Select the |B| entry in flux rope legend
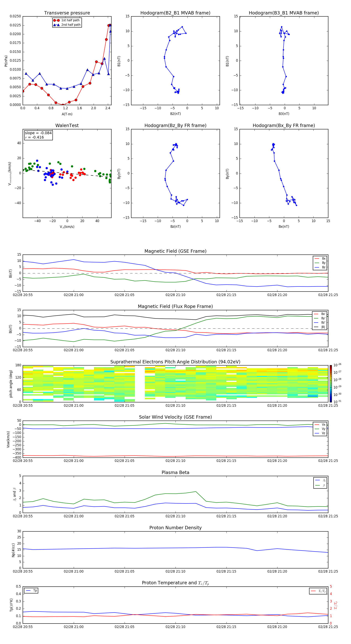This screenshot has height=644, width=351. point(320,327)
